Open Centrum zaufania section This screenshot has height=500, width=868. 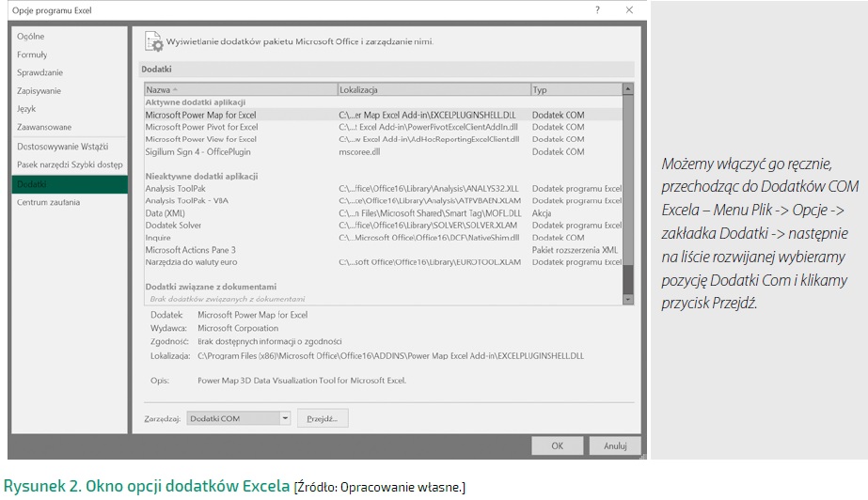coord(48,202)
